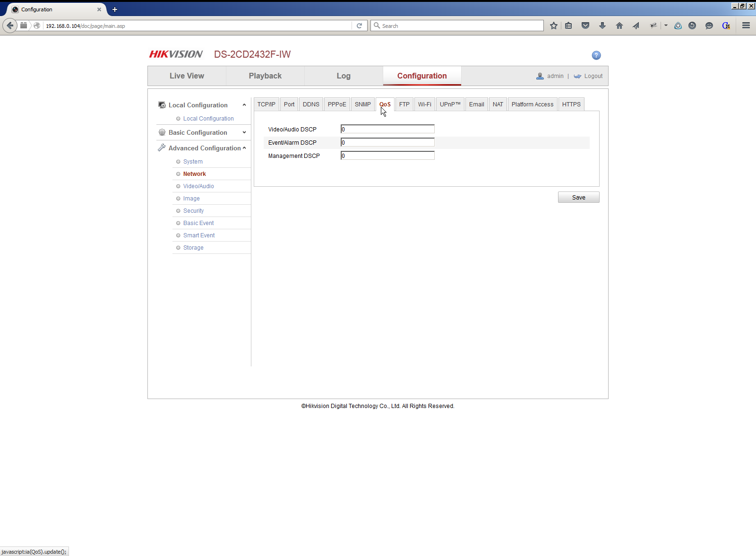Open the Log tab
Image resolution: width=756 pixels, height=556 pixels.
344,76
